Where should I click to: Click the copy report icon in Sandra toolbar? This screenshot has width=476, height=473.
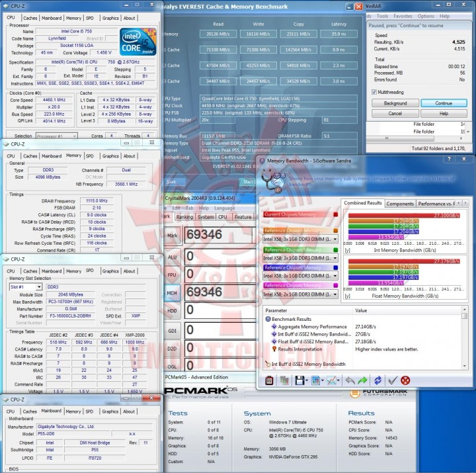[x=284, y=380]
